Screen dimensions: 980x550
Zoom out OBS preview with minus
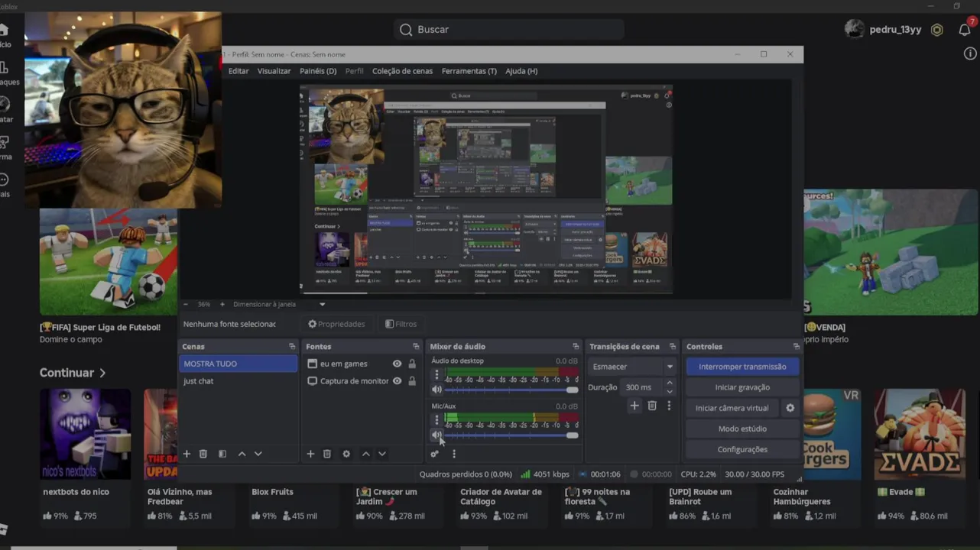[187, 304]
